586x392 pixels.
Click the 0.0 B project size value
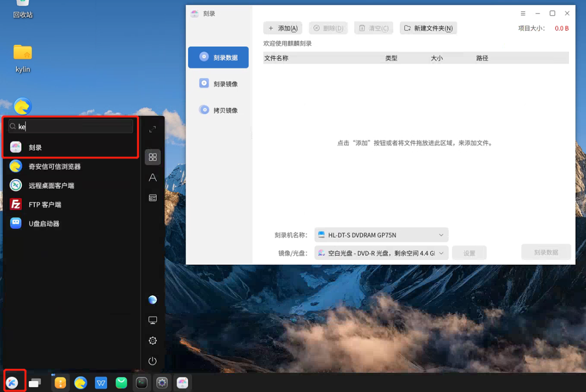point(562,29)
